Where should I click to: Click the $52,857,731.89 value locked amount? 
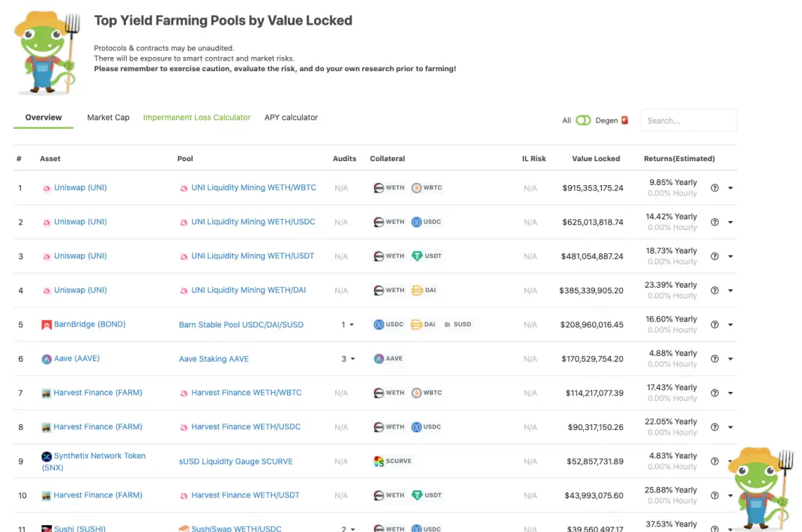595,461
